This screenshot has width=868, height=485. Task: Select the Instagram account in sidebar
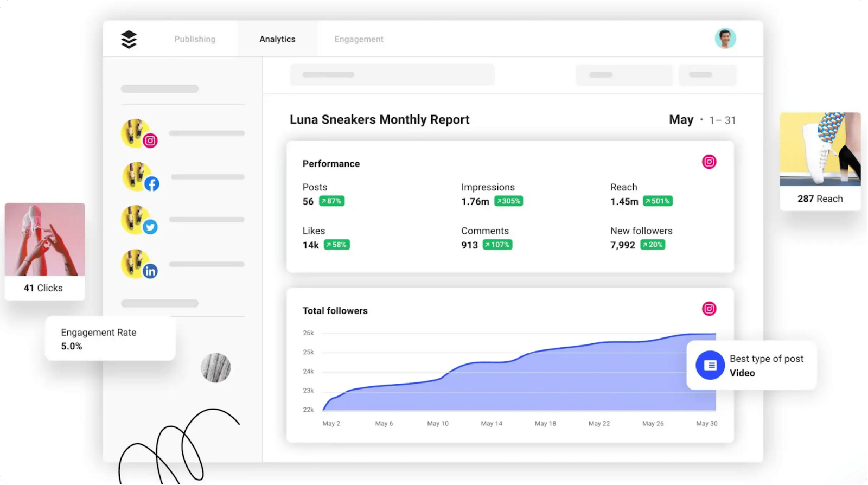[139, 133]
